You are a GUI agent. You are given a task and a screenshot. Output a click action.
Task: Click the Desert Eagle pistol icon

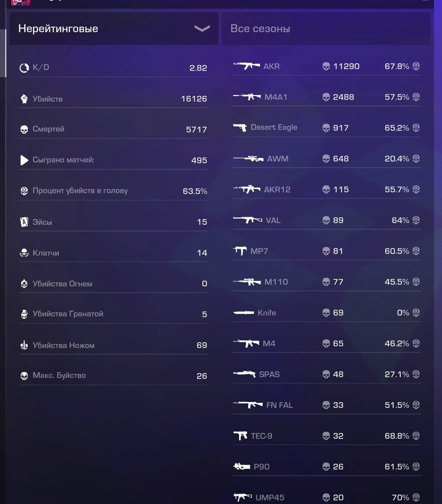pos(240,127)
